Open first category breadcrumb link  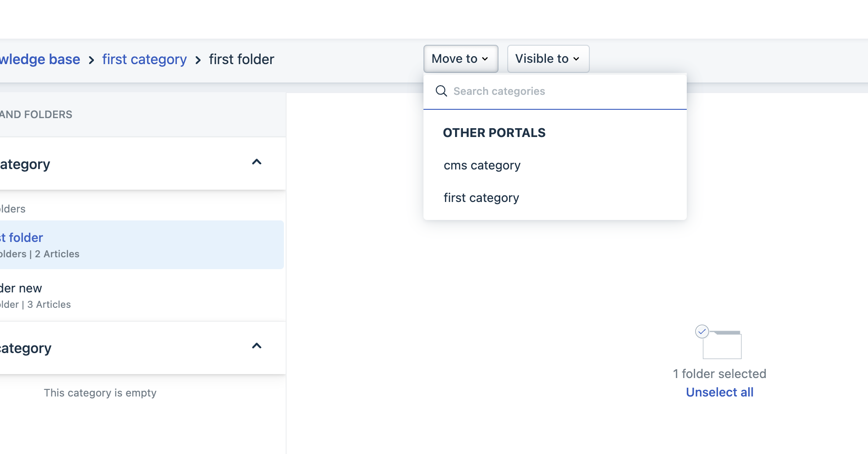[144, 59]
